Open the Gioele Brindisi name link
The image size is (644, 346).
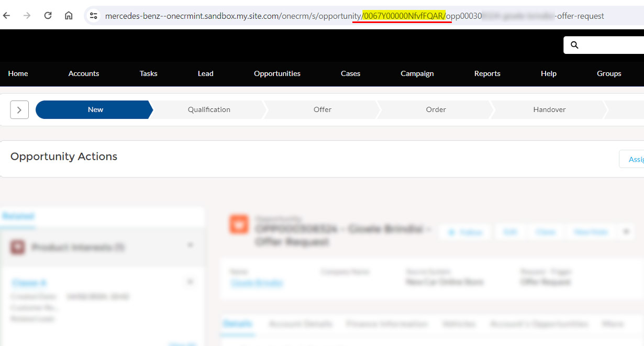[257, 283]
